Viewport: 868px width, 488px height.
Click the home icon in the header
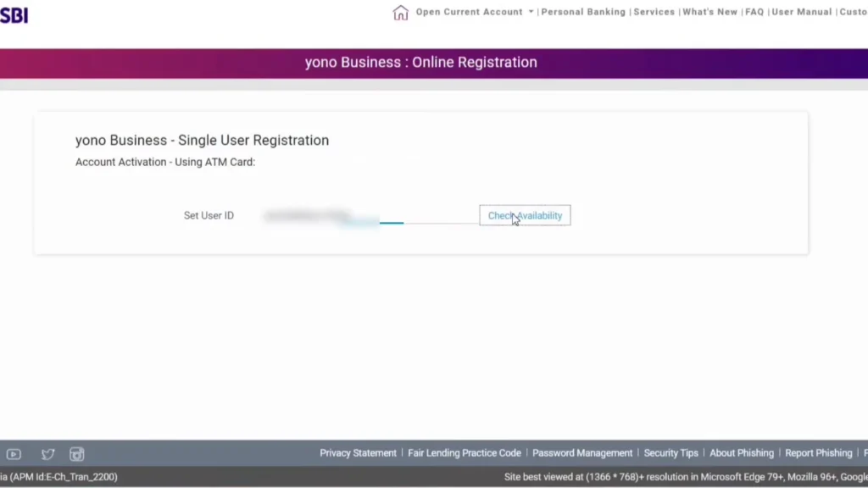point(400,12)
